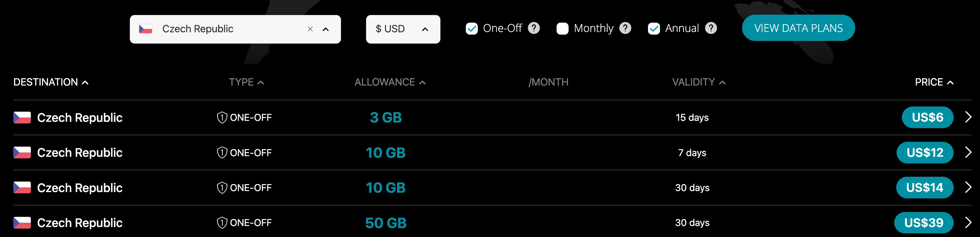Clear the Czech Republic country selection
980x237 pixels.
tap(310, 29)
